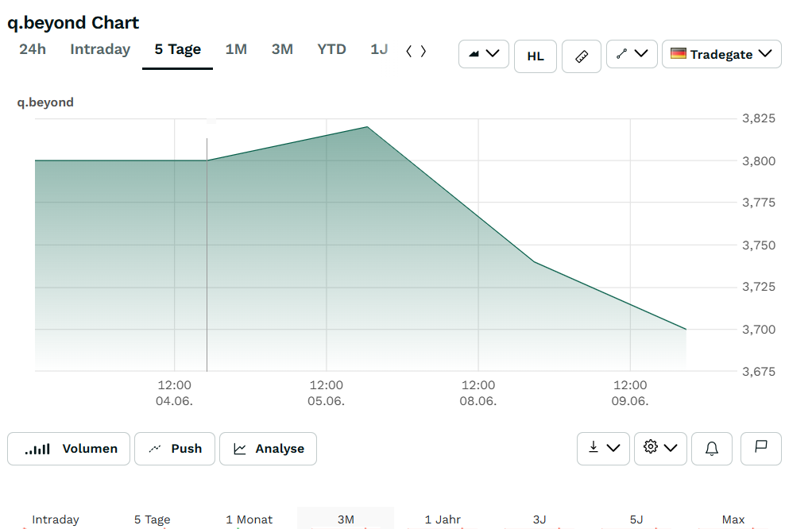Select the 1J chart range
This screenshot has height=529, width=812.
pyautogui.click(x=379, y=49)
